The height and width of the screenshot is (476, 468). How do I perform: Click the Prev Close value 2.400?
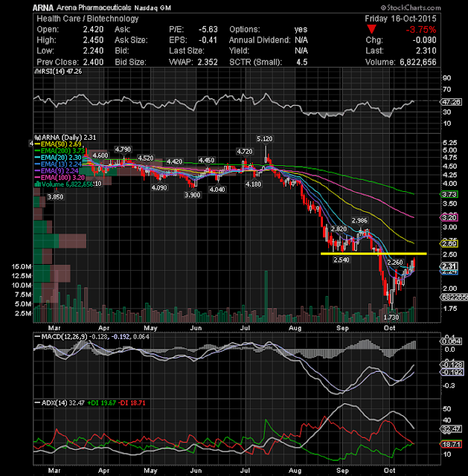click(93, 62)
